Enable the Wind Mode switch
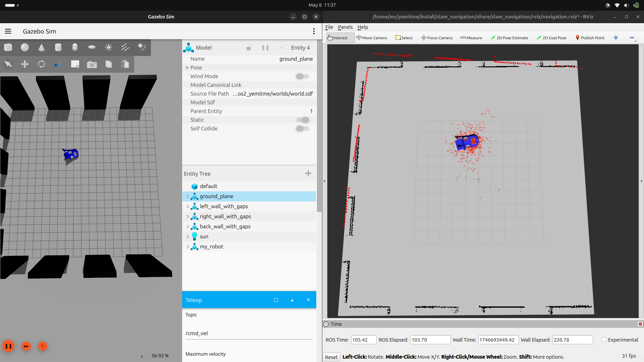The image size is (644, 362). [302, 76]
